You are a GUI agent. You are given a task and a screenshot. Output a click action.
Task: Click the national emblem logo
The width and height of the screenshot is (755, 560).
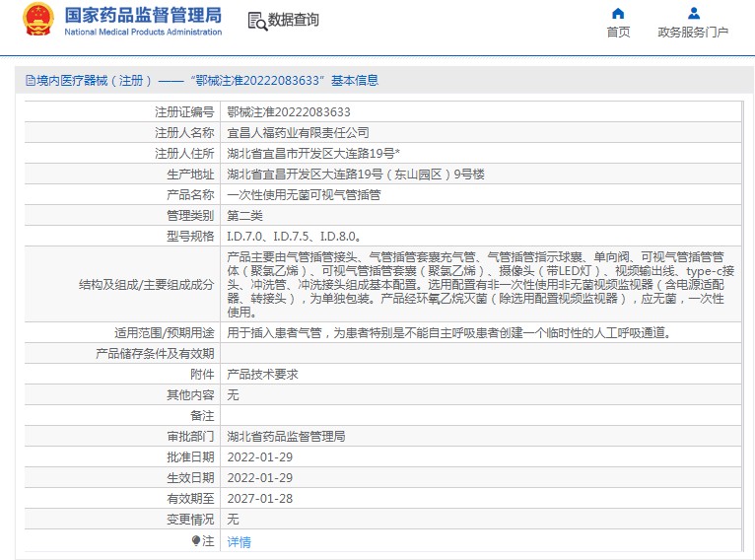tap(38, 20)
